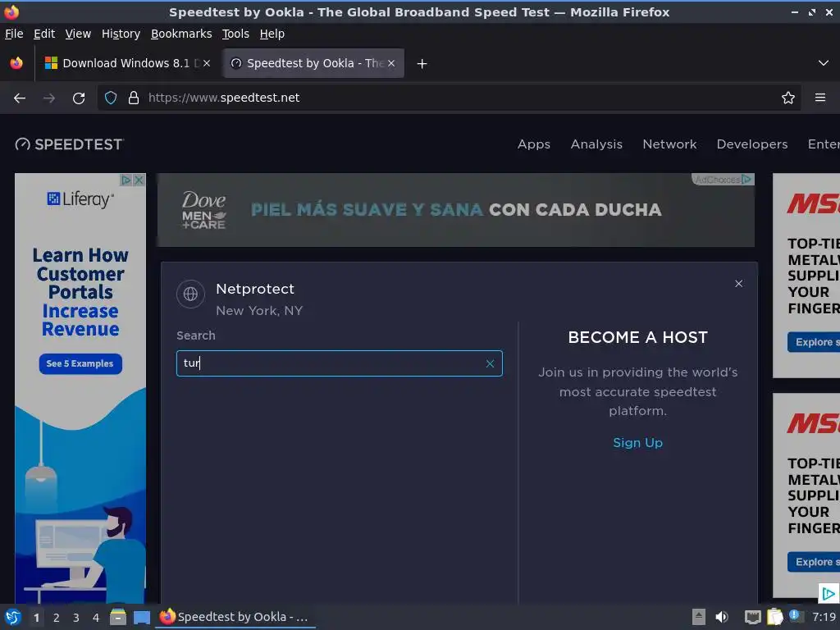Expand the list all tabs chevron
Image resolution: width=840 pixels, height=630 pixels.
pos(824,63)
